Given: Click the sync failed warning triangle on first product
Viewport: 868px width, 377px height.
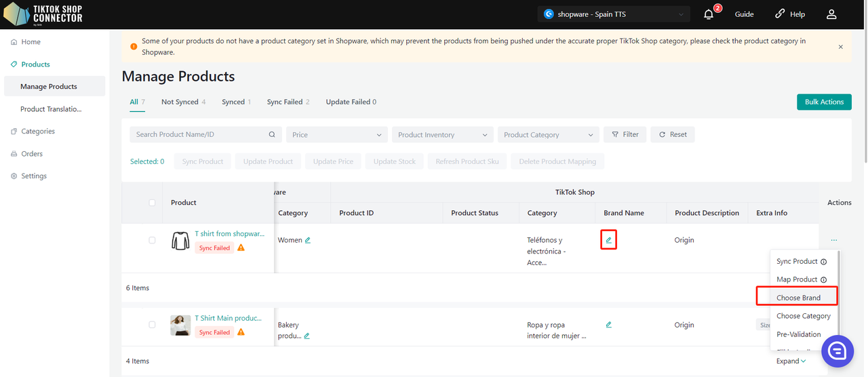Looking at the screenshot, I should tap(241, 248).
